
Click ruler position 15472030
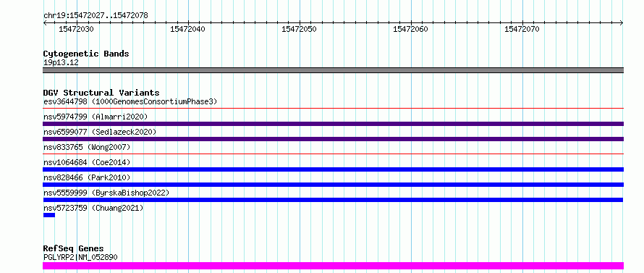click(76, 29)
